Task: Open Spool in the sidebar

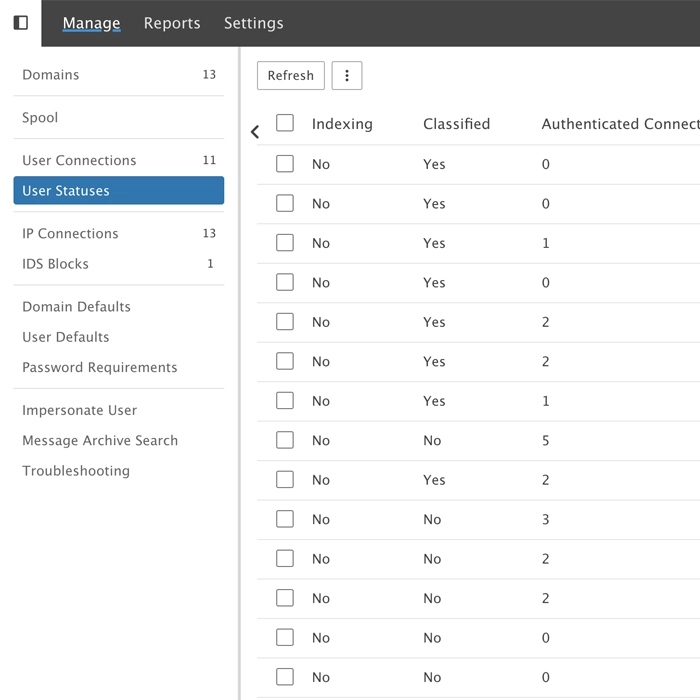Action: 119,117
